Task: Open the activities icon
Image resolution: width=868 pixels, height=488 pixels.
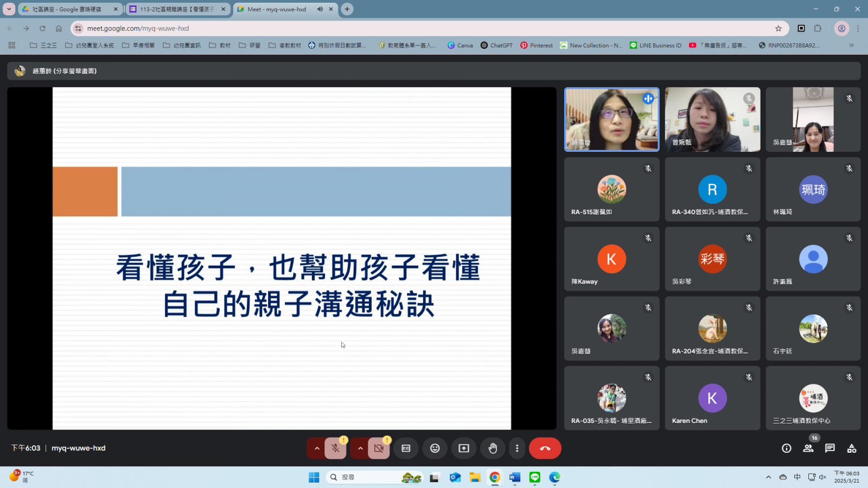Action: 851,448
